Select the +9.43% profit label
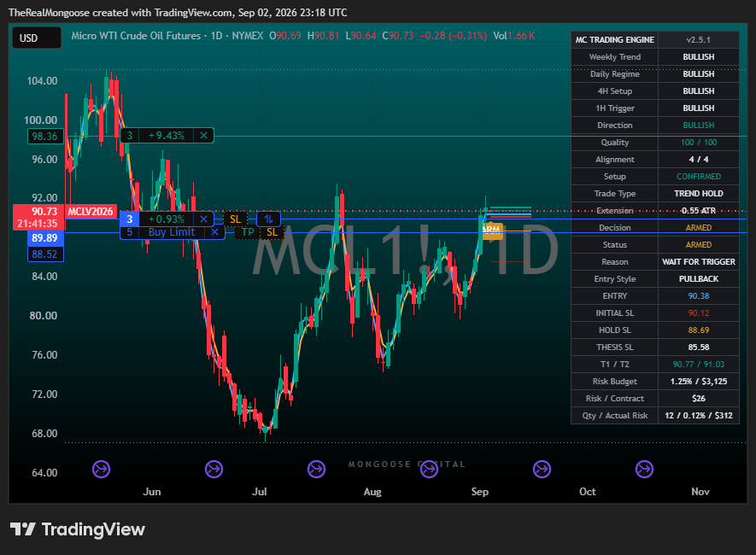Viewport: 756px width, 555px height. point(167,136)
